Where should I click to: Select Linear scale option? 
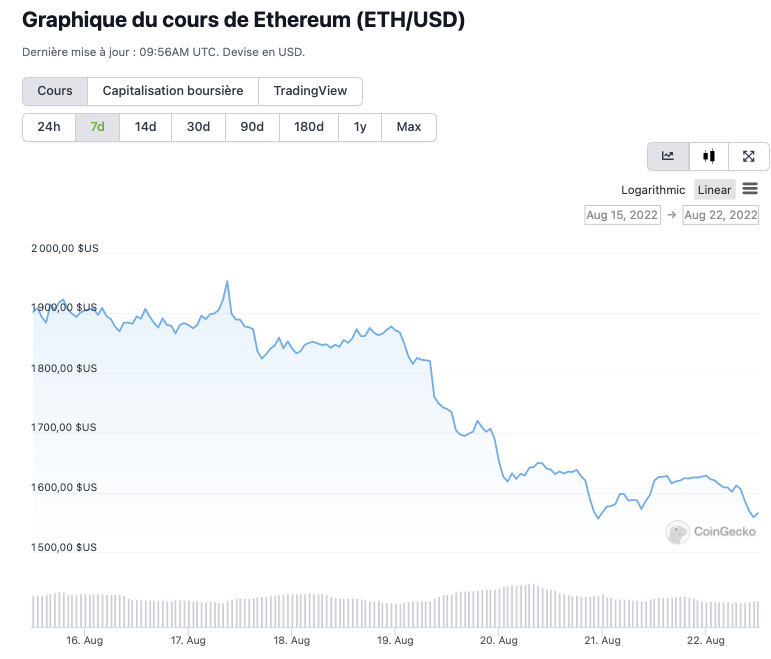click(714, 190)
